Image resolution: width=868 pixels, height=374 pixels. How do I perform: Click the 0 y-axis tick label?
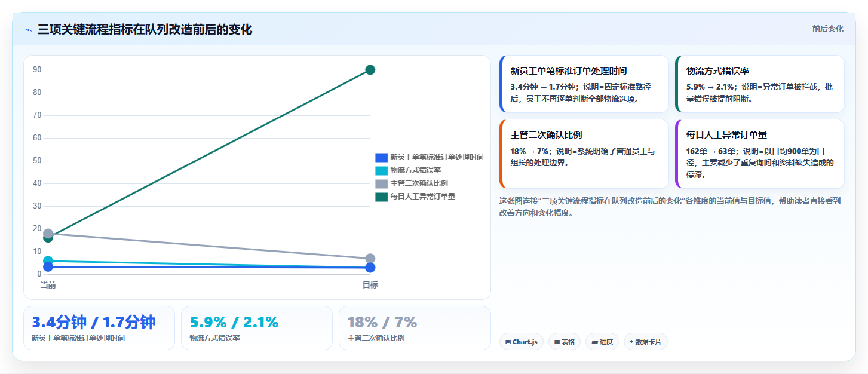pyautogui.click(x=39, y=274)
